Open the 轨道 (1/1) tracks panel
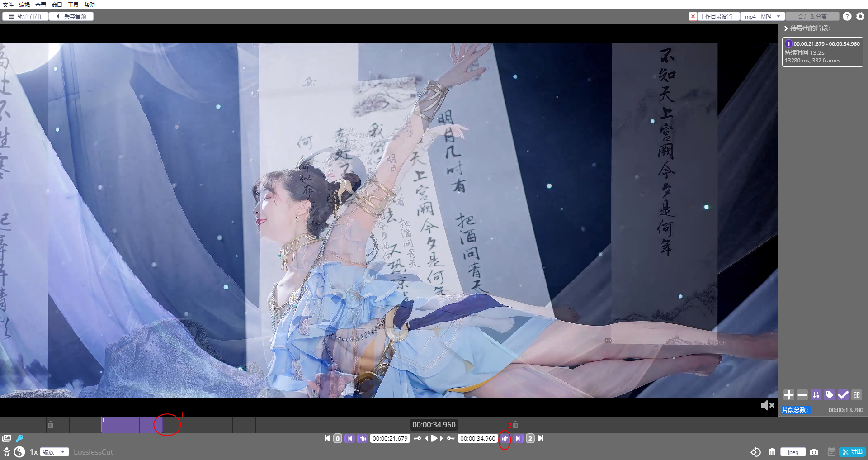Viewport: 868px width, 460px height. pyautogui.click(x=25, y=16)
